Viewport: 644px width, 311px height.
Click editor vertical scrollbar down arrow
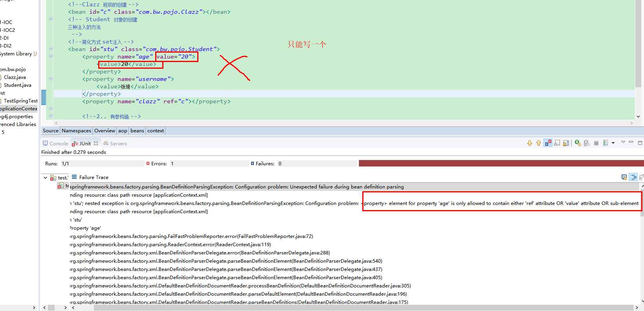click(638, 116)
